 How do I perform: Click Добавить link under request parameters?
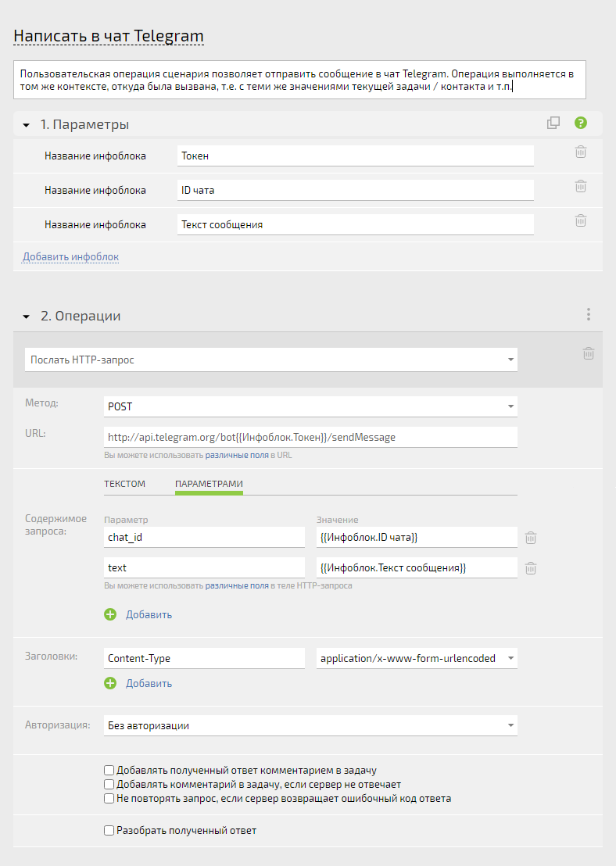(x=149, y=614)
